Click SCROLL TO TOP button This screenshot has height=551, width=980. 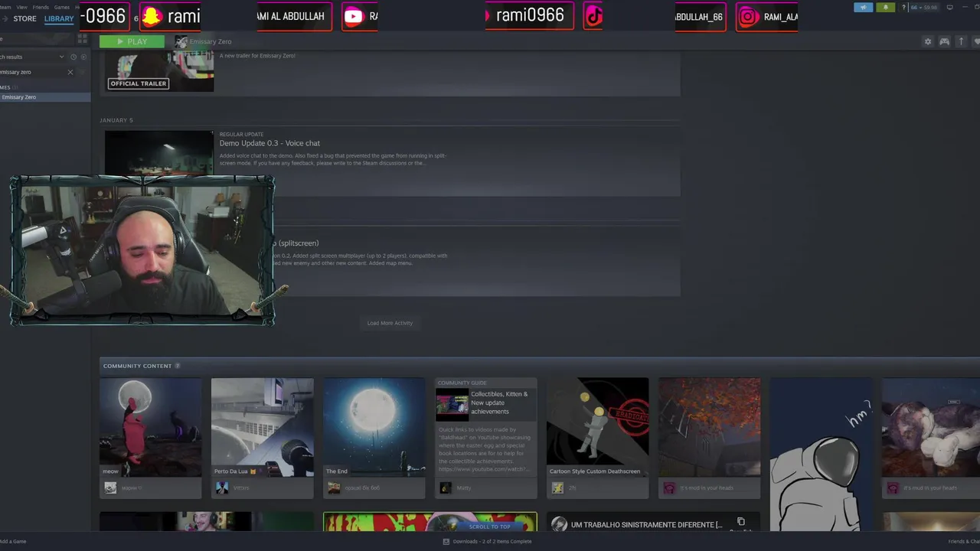tap(490, 527)
